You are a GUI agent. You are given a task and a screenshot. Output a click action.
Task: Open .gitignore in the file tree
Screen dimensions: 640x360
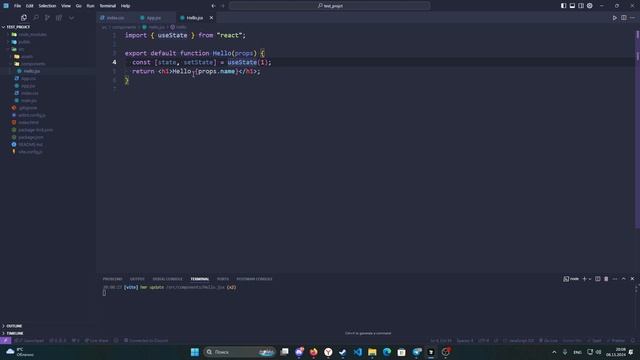pos(48,108)
